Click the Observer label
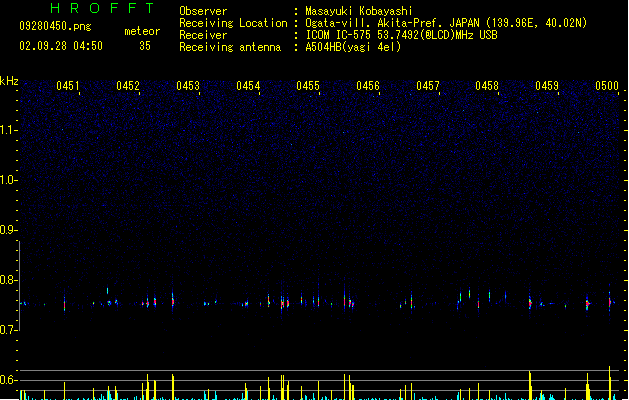629x400 pixels. [203, 11]
